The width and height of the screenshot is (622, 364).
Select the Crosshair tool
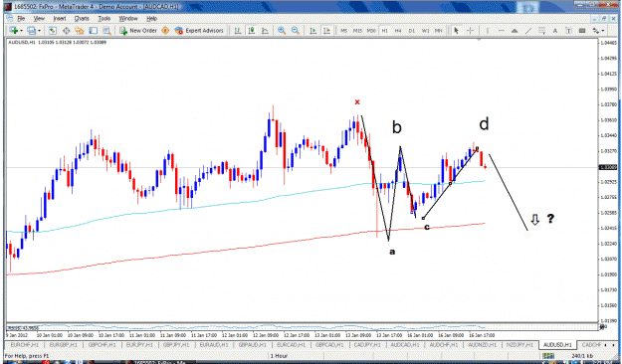(x=470, y=31)
